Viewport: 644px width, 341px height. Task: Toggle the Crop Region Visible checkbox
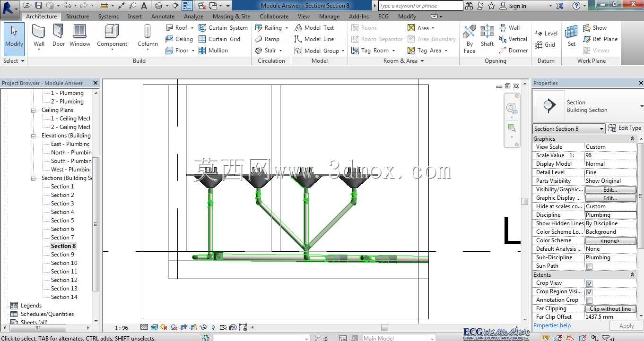point(589,292)
